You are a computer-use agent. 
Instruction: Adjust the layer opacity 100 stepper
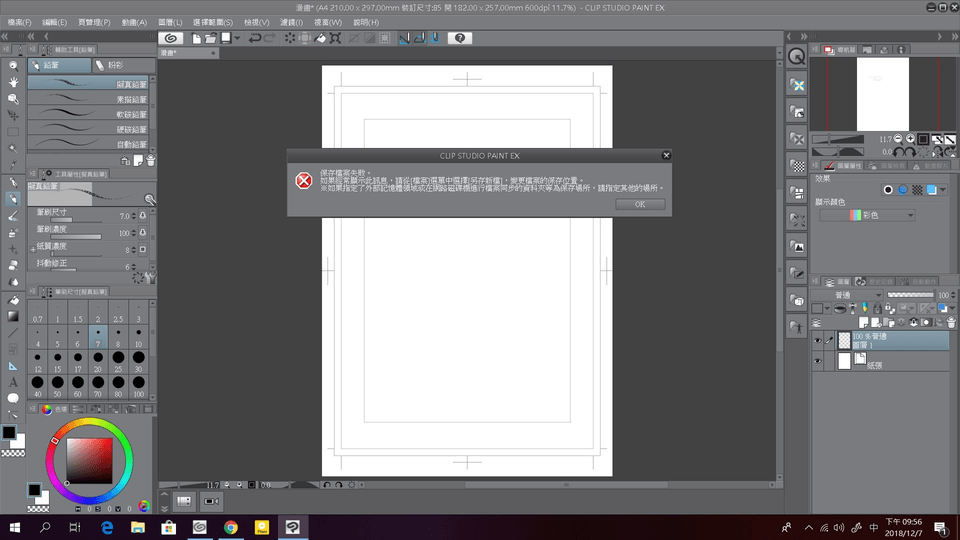point(953,295)
